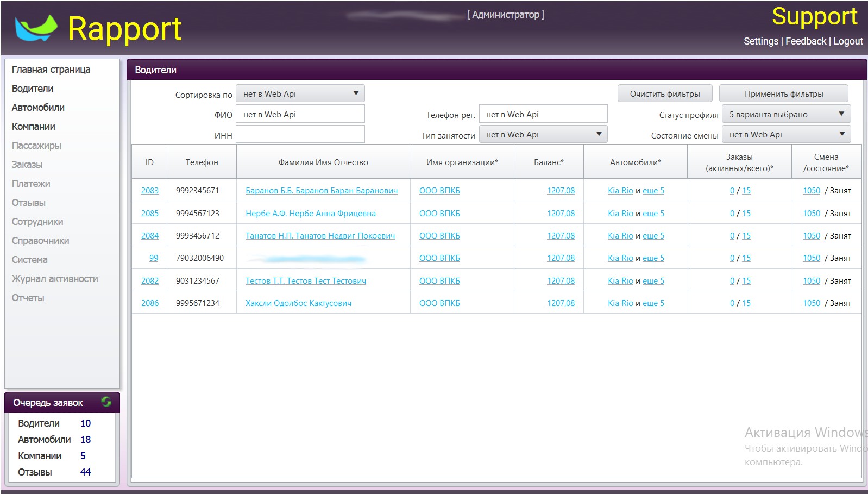Go to Автомобили in sidebar menu
Screen dimensions: 868x494
pyautogui.click(x=38, y=108)
